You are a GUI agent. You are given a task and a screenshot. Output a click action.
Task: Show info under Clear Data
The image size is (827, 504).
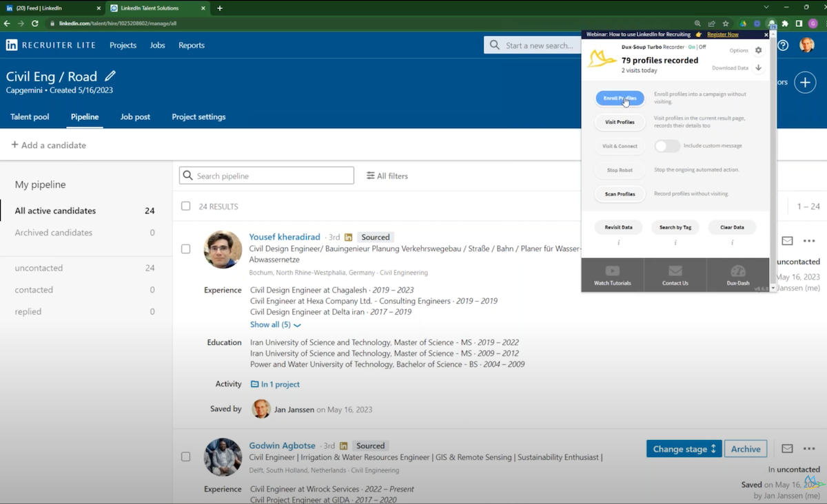point(732,242)
